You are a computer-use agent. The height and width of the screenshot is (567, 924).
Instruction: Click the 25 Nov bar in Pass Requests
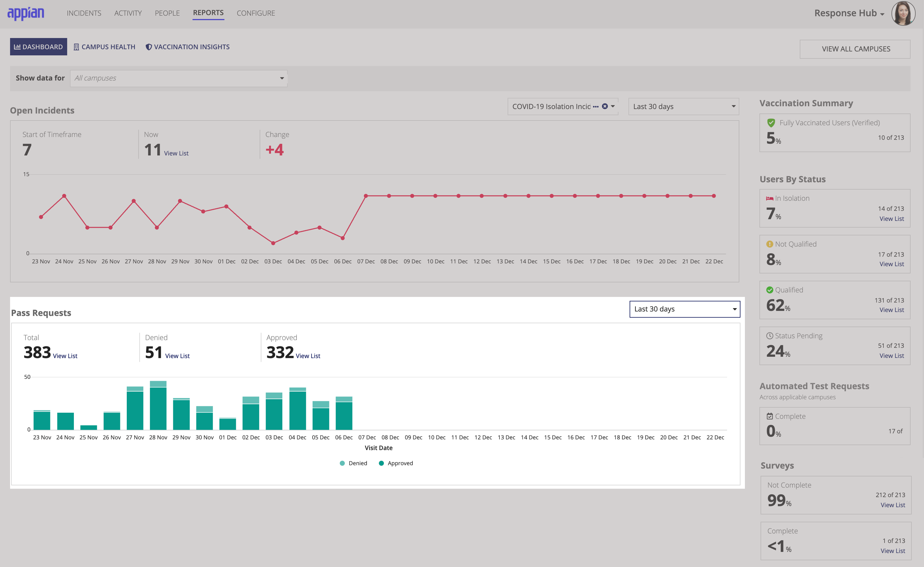click(x=89, y=427)
